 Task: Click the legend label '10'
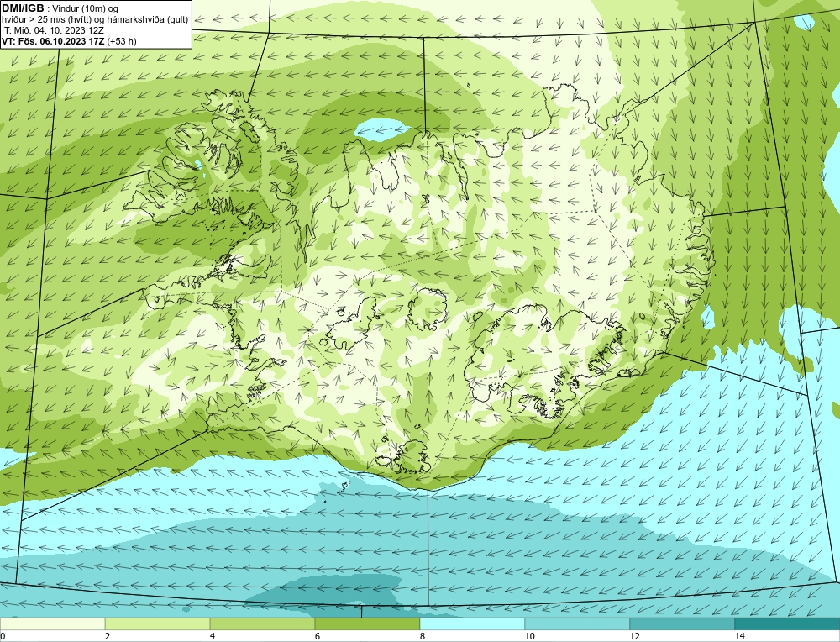530,636
